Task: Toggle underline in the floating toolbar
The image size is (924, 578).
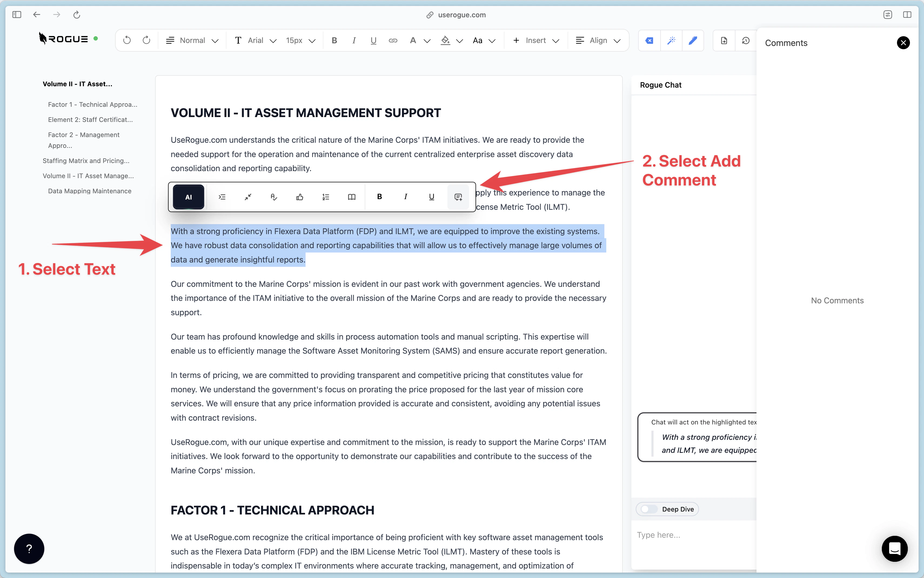Action: (x=432, y=197)
